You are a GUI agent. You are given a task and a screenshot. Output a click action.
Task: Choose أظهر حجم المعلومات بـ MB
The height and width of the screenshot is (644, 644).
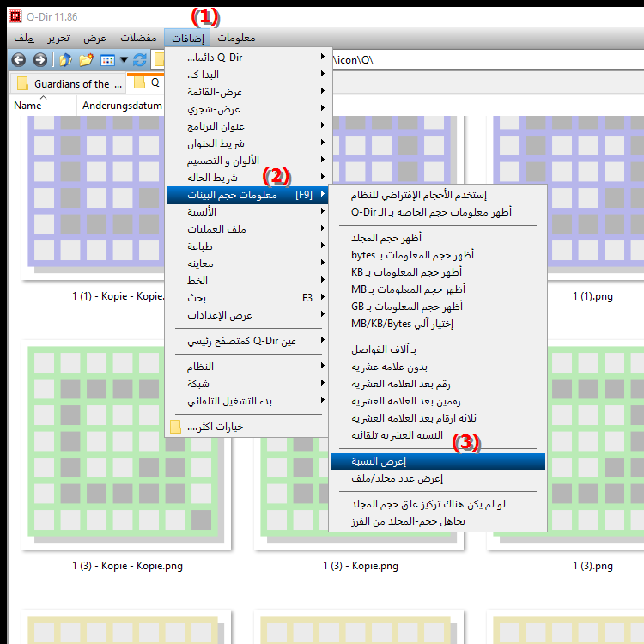click(x=438, y=289)
